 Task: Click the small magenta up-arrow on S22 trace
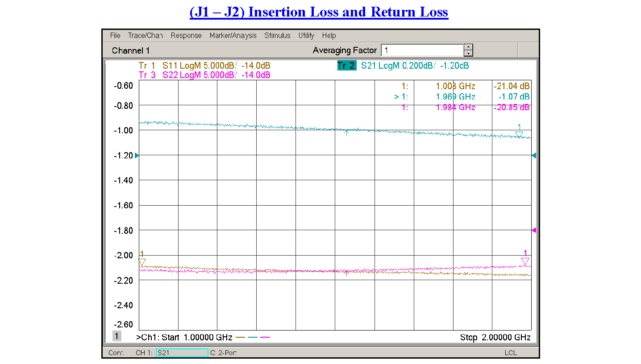coord(347,273)
